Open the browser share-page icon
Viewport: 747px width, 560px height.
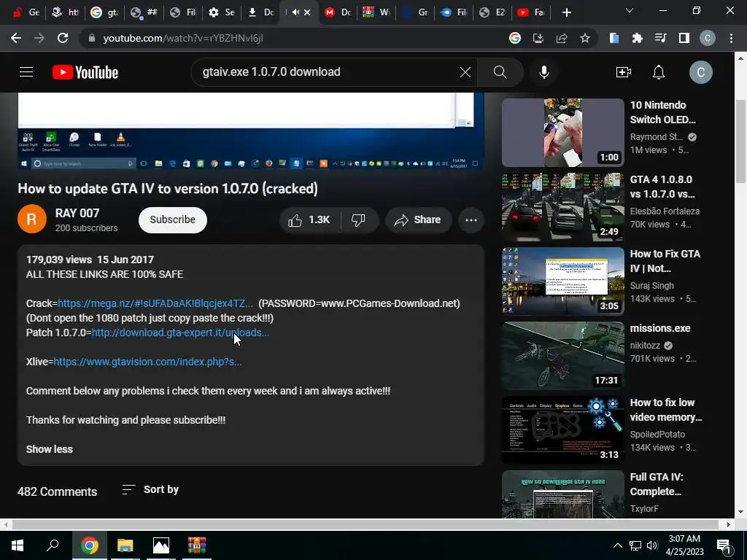click(x=561, y=38)
